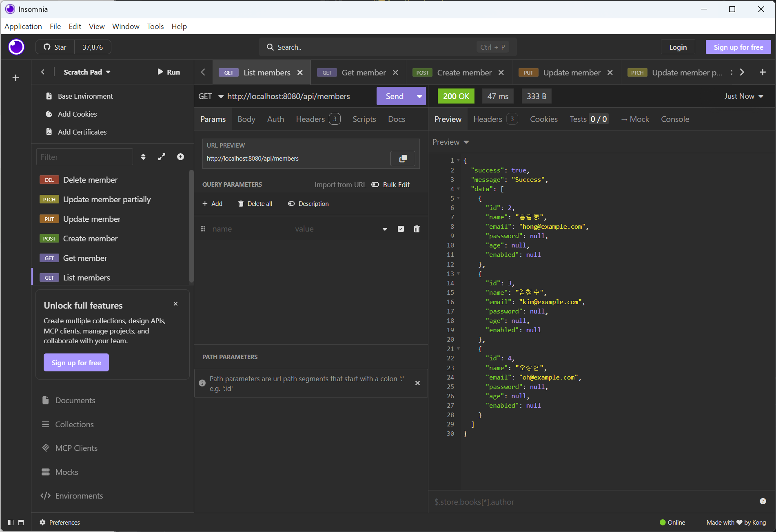Open the Scratch Pad dropdown
The width and height of the screenshot is (776, 532).
tap(87, 72)
